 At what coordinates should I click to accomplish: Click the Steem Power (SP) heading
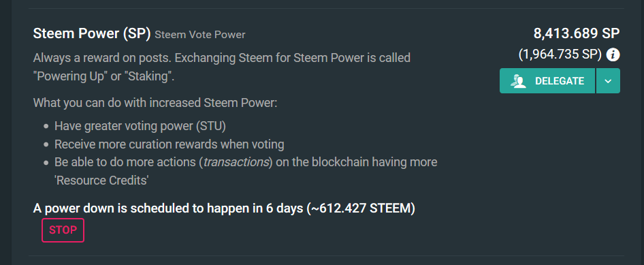92,33
